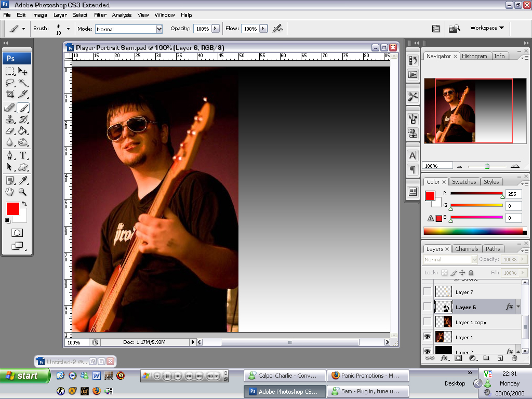This screenshot has height=399, width=532.
Task: Click the red foreground color swatch
Action: click(13, 209)
